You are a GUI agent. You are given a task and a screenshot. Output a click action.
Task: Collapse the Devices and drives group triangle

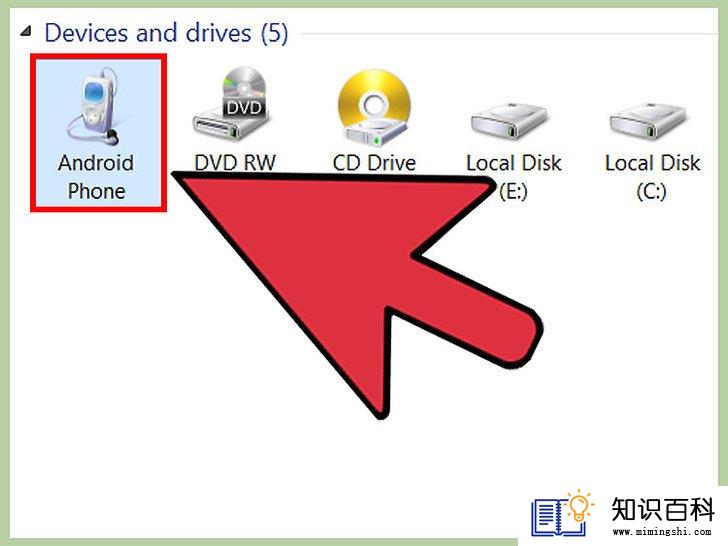26,32
